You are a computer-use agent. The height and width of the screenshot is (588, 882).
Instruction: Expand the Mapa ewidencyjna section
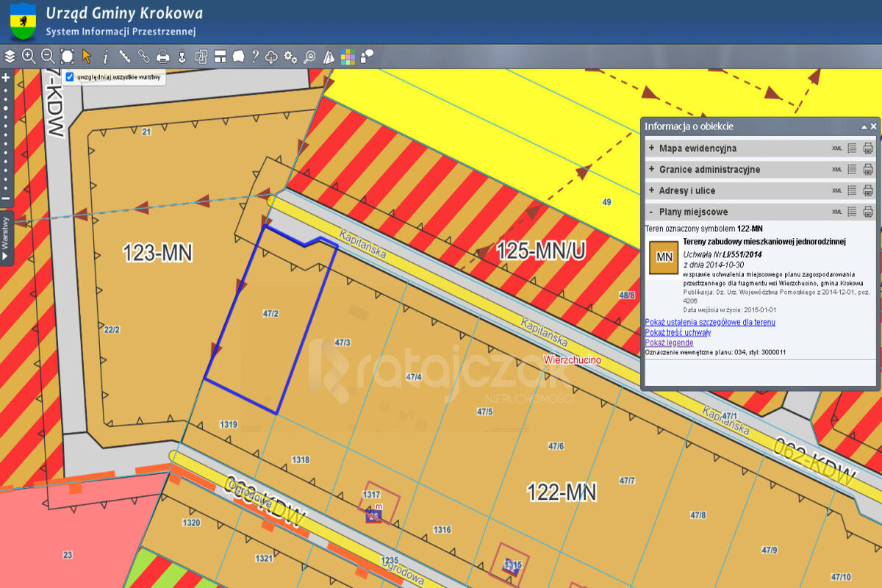651,148
